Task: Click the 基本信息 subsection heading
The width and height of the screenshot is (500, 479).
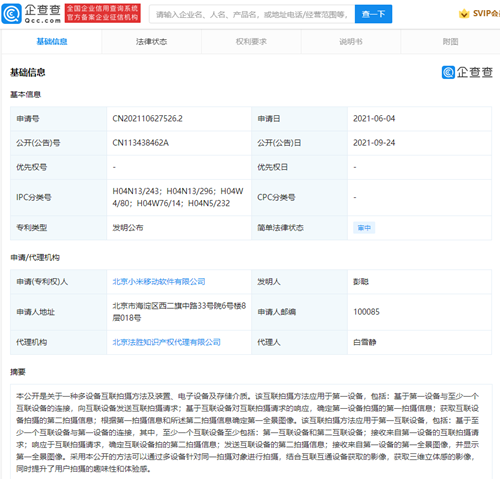Action: tap(25, 95)
